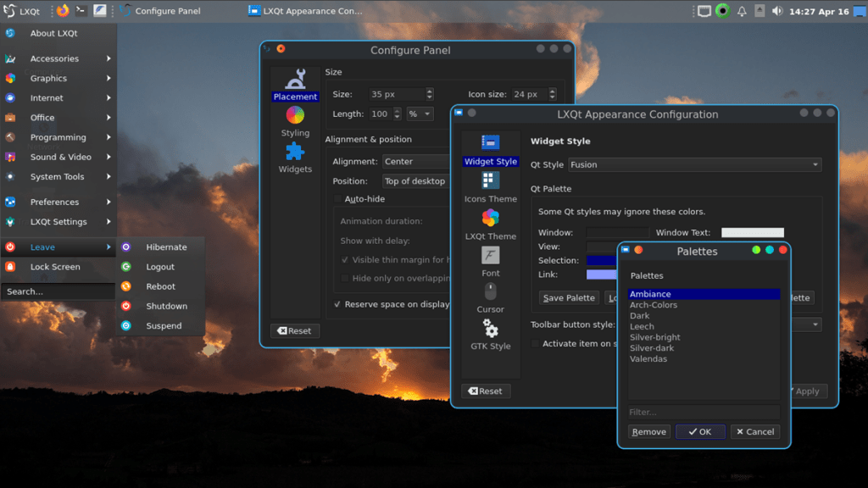
Task: Disable Reserve space on display
Action: coord(336,304)
